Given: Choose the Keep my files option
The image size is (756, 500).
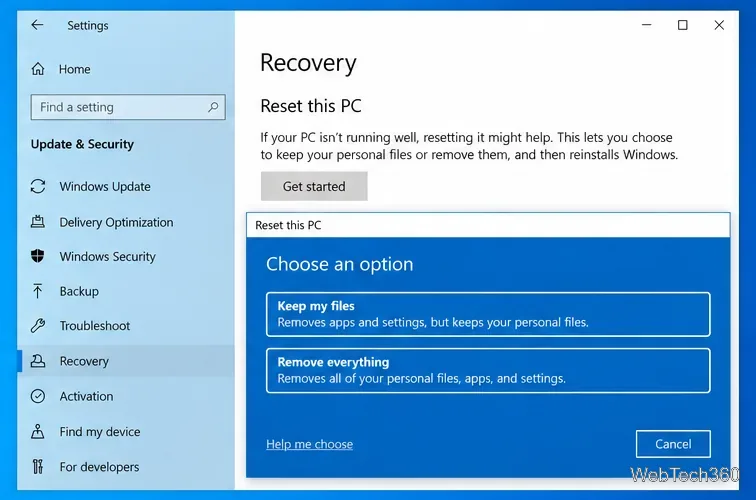Looking at the screenshot, I should (488, 314).
